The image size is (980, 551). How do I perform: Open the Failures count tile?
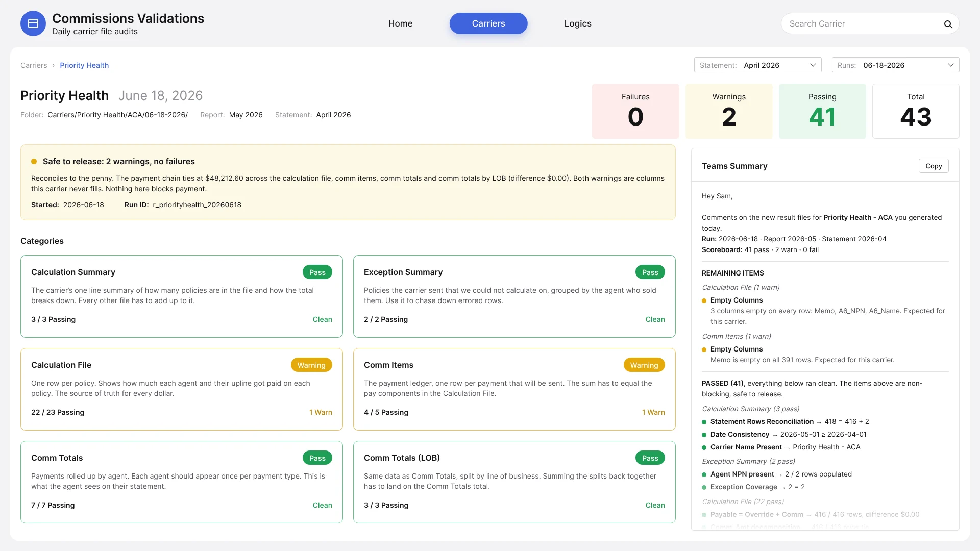coord(635,111)
